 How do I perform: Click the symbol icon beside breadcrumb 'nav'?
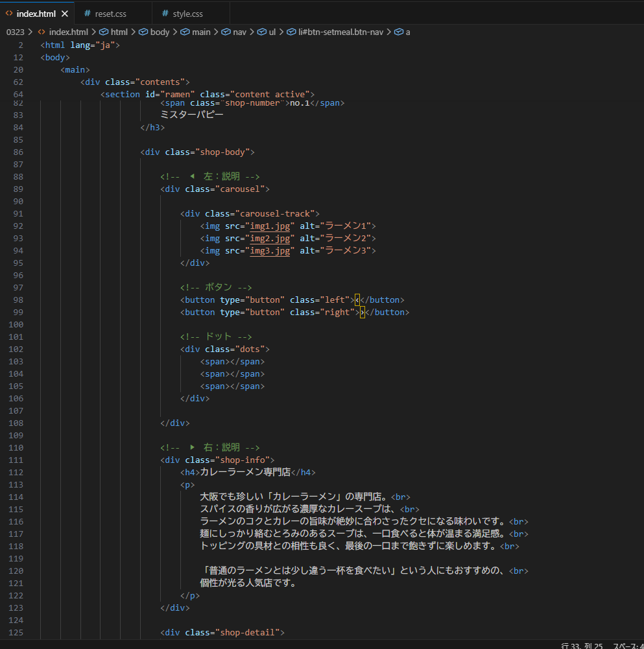pyautogui.click(x=226, y=32)
